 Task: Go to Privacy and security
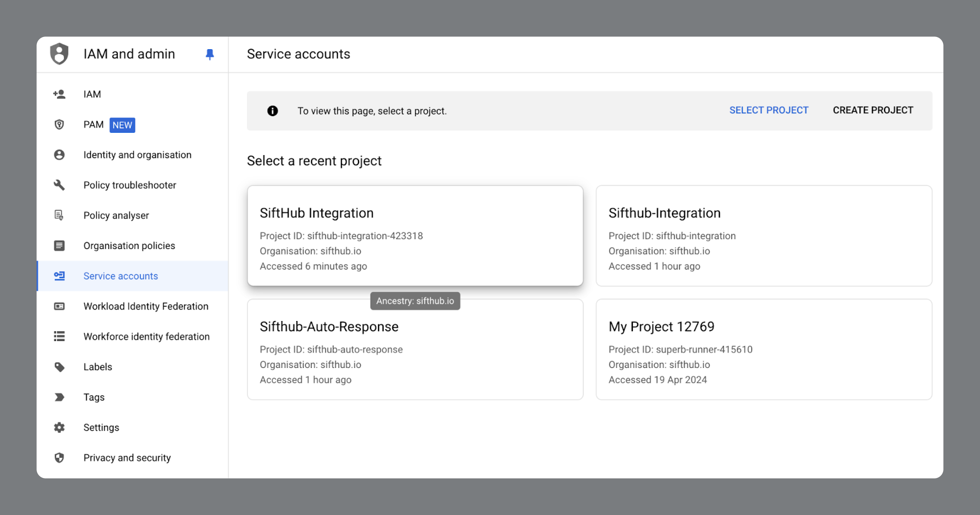click(x=127, y=457)
